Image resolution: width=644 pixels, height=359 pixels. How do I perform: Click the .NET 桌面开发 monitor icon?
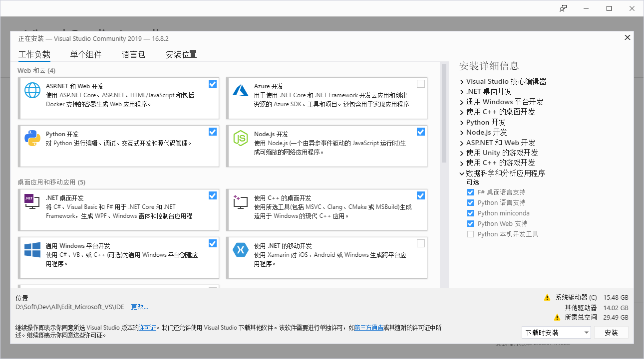pos(32,202)
